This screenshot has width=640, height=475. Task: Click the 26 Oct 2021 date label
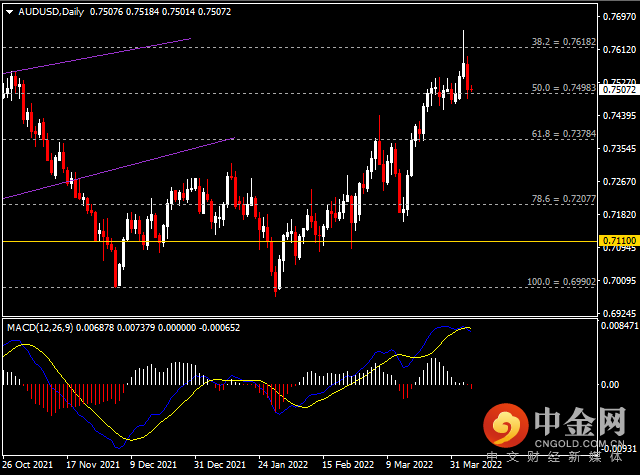coord(27,465)
